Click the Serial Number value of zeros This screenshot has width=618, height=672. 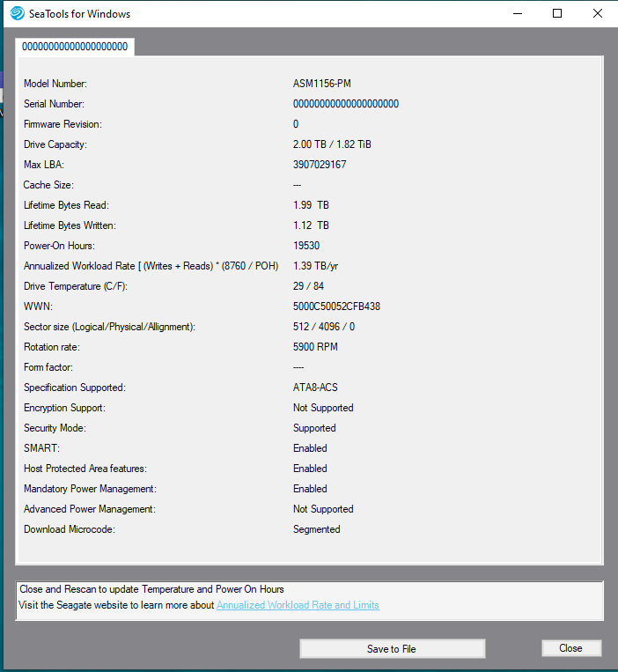pyautogui.click(x=346, y=104)
